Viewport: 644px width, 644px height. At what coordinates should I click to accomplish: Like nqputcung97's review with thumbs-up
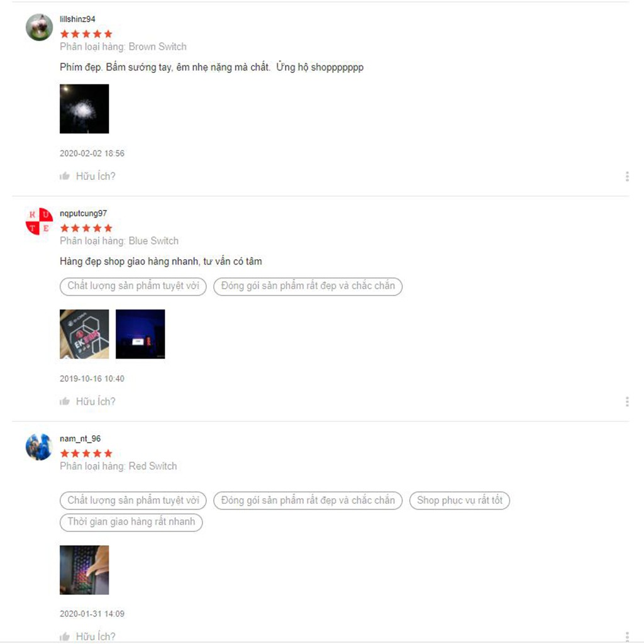pyautogui.click(x=65, y=401)
